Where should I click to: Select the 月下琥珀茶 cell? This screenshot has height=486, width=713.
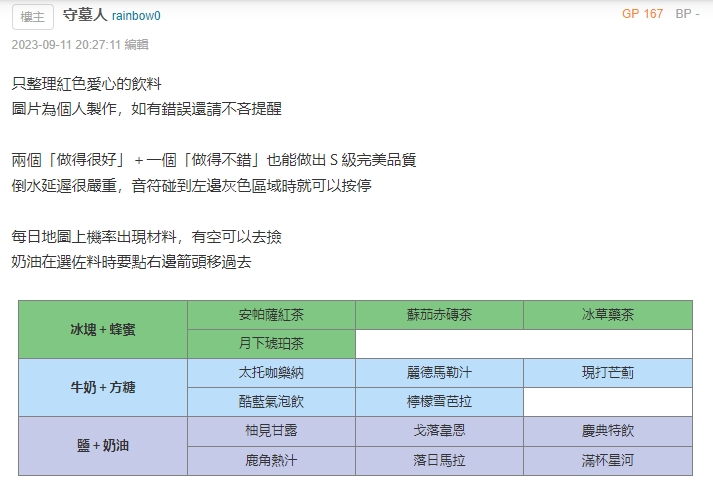click(x=271, y=343)
